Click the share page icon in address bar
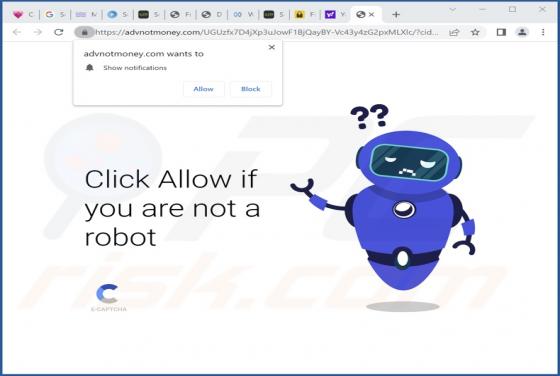This screenshot has height=376, width=560. click(454, 32)
